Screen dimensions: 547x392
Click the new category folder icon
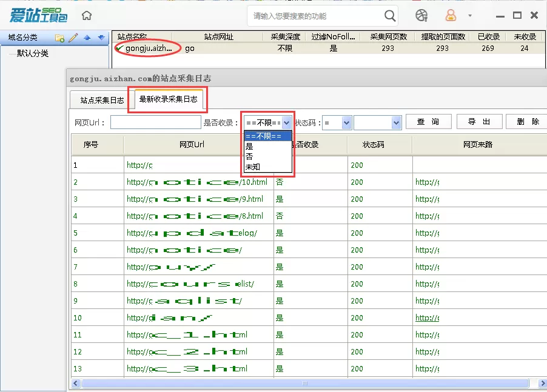(x=59, y=38)
